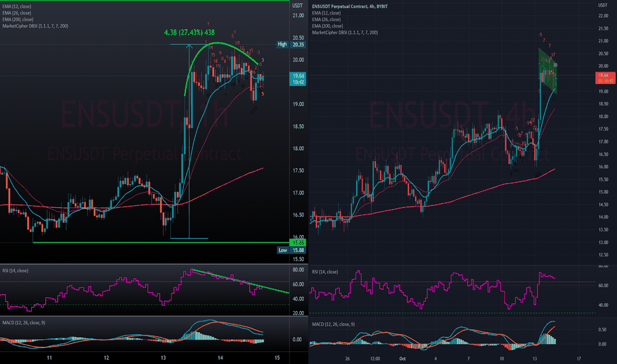The image size is (617, 364).
Task: Select the green parallel channel on 4h chart
Action: pos(547,71)
